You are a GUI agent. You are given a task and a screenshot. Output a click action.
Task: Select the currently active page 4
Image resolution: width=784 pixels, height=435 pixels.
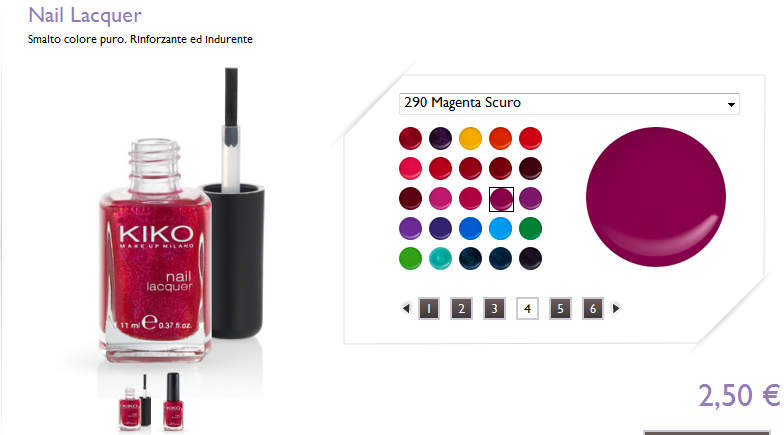click(528, 308)
